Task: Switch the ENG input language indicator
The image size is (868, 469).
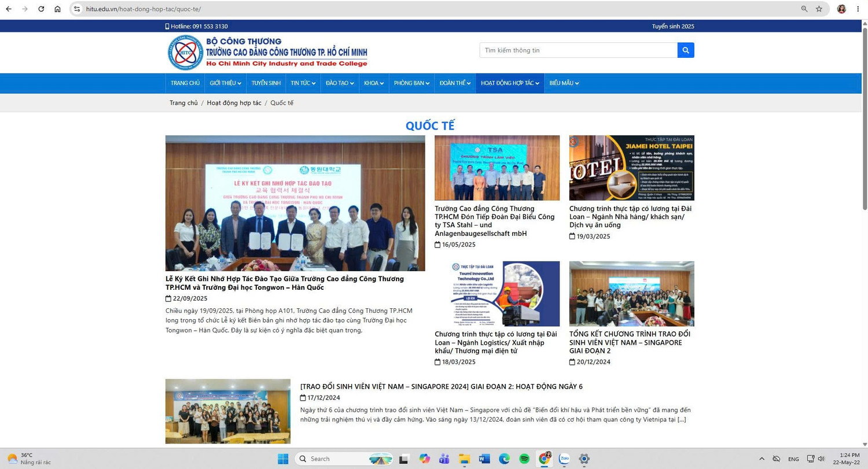Action: pyautogui.click(x=793, y=459)
